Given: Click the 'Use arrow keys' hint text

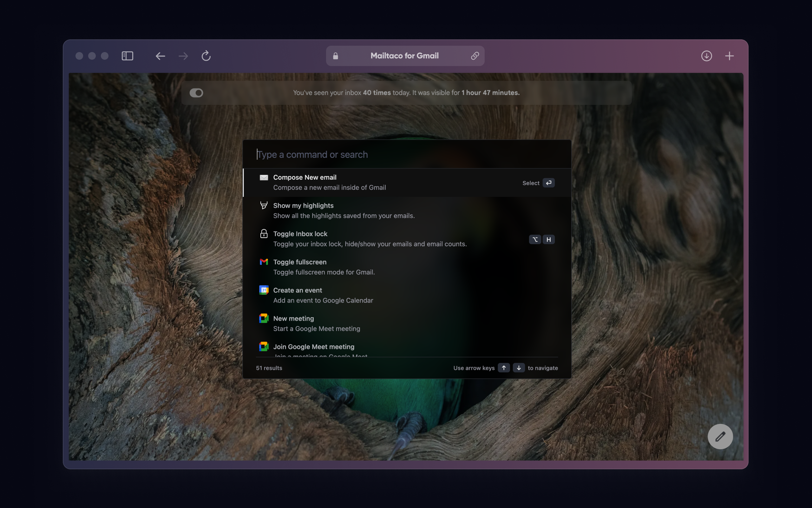Looking at the screenshot, I should click(x=474, y=368).
